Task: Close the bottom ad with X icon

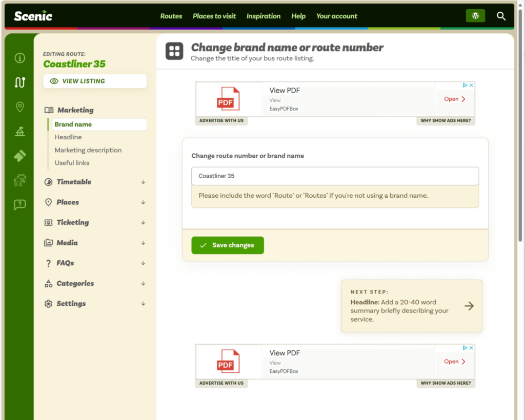Action: point(471,348)
